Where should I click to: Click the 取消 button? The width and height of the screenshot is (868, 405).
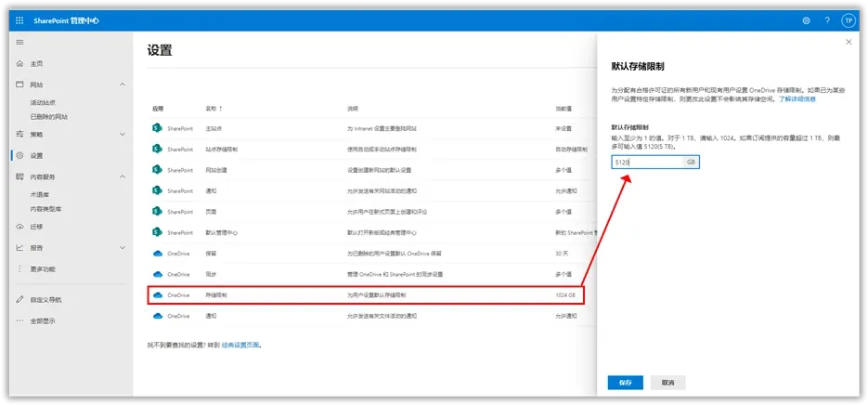(x=668, y=383)
